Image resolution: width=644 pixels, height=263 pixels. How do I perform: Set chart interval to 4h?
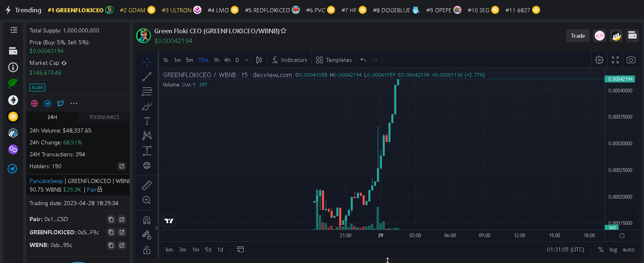[x=228, y=60]
